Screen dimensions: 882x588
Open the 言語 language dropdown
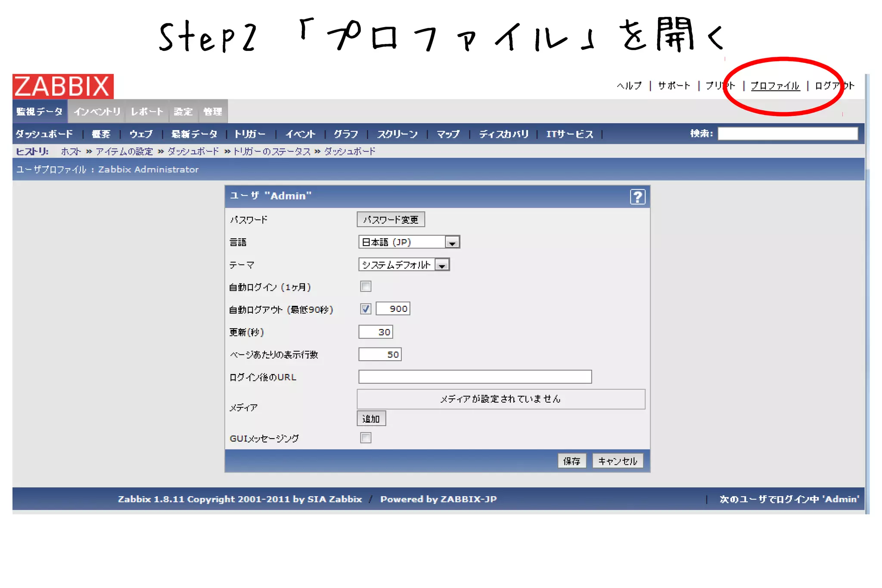[409, 242]
